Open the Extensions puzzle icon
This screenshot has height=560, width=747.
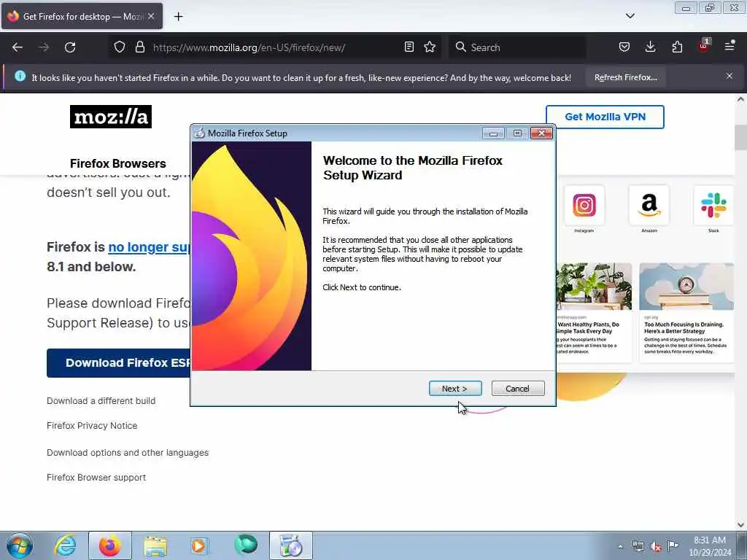677,47
